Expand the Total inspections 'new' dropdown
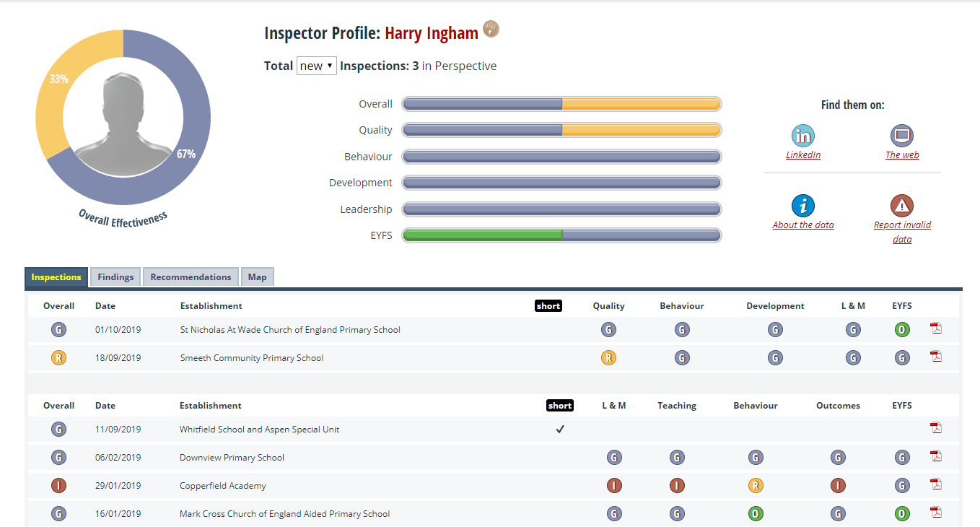Image resolution: width=980 pixels, height=527 pixels. click(316, 66)
